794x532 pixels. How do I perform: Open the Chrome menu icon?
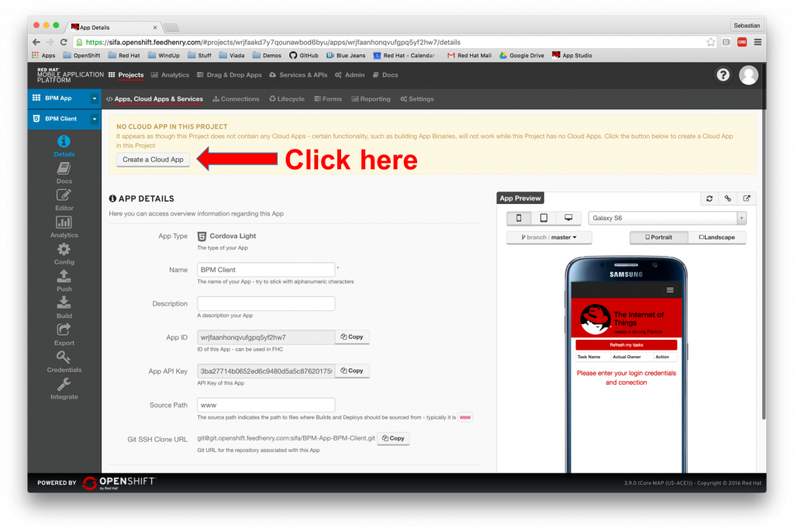(758, 42)
